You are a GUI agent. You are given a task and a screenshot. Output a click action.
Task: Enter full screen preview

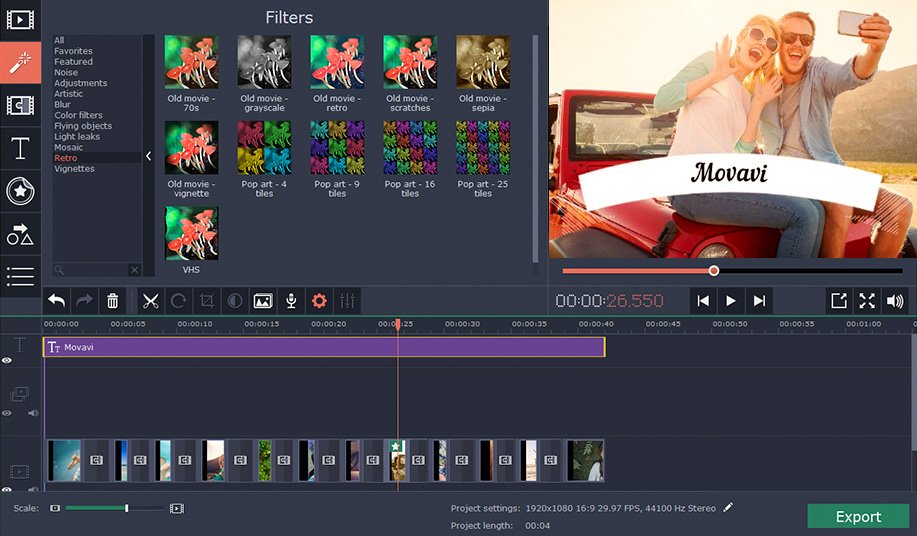[867, 301]
